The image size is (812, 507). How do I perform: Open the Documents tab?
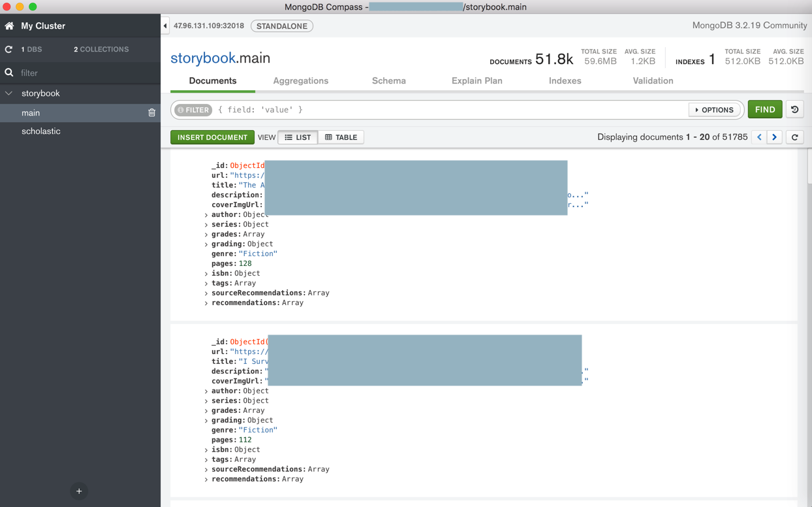coord(213,81)
